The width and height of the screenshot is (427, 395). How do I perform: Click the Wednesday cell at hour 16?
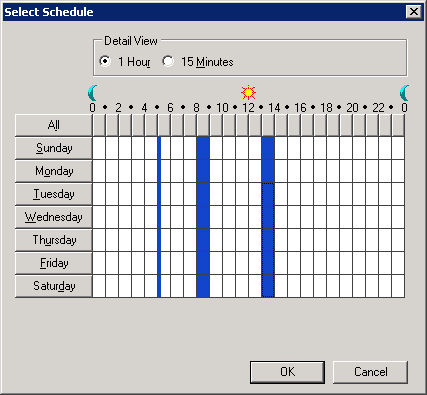coord(307,217)
